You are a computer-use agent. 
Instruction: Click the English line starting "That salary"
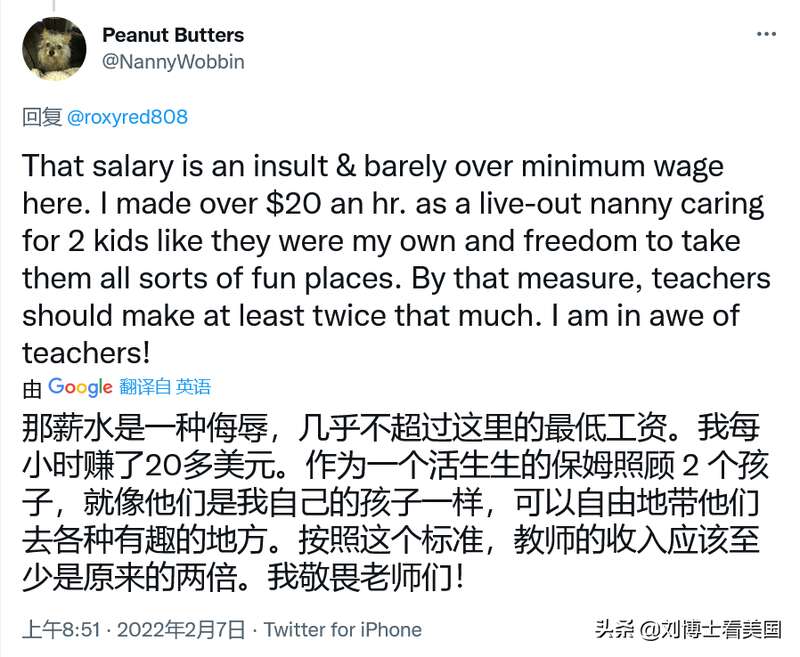[372, 165]
